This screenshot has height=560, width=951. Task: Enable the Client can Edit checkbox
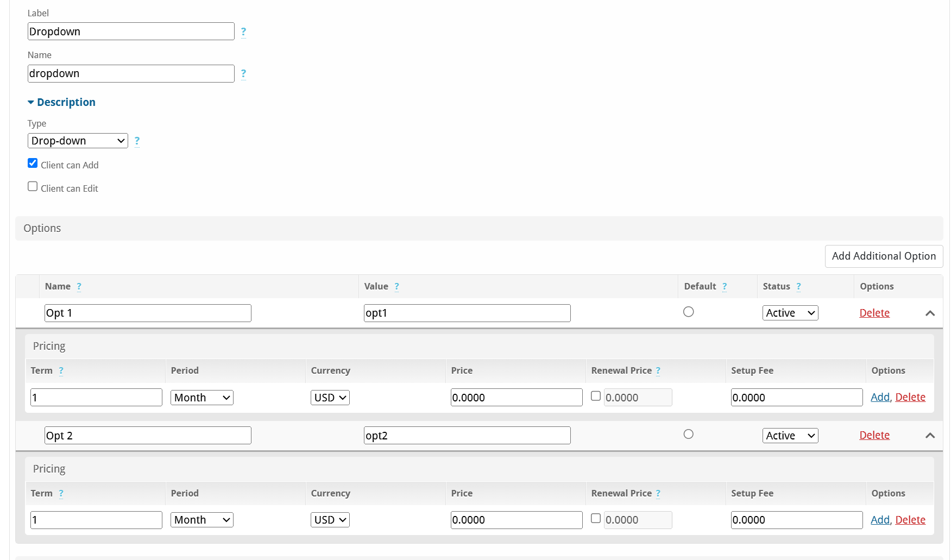33,186
